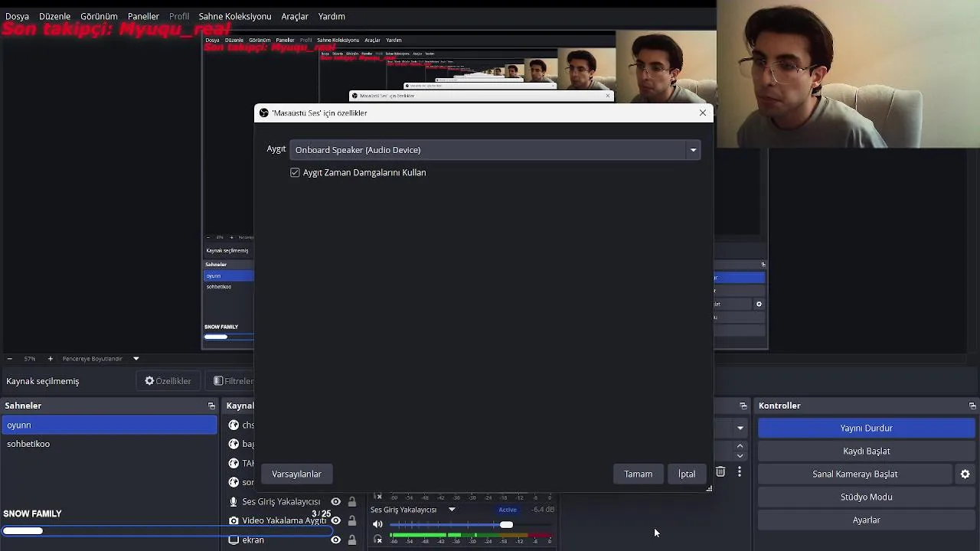980x551 pixels.
Task: Click the microphone icon of Ses Giriş Yakalayıcısı
Action: click(234, 501)
